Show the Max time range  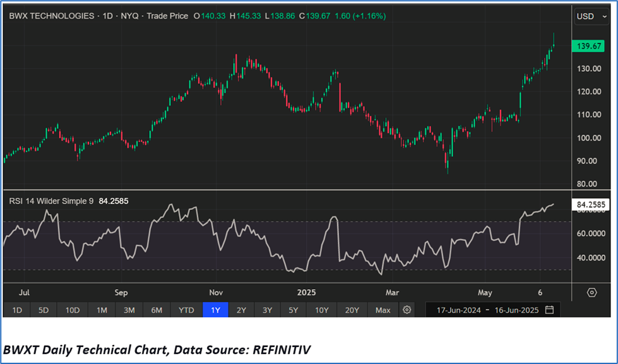pos(383,310)
